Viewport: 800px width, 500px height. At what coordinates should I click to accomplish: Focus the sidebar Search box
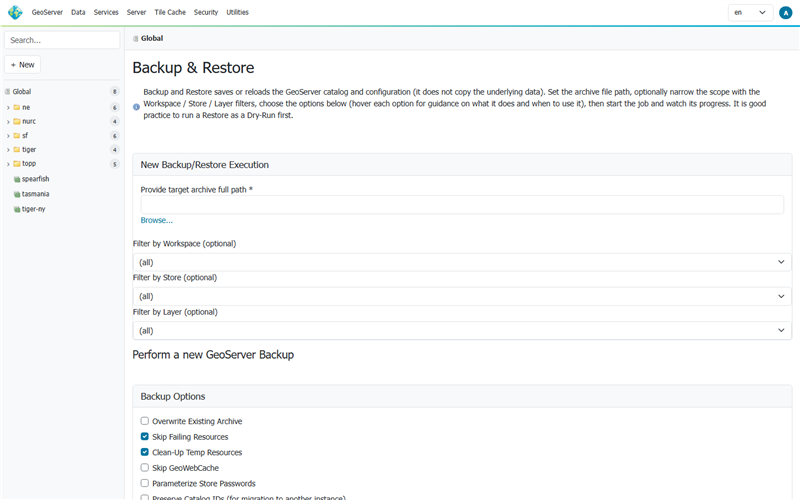point(62,40)
